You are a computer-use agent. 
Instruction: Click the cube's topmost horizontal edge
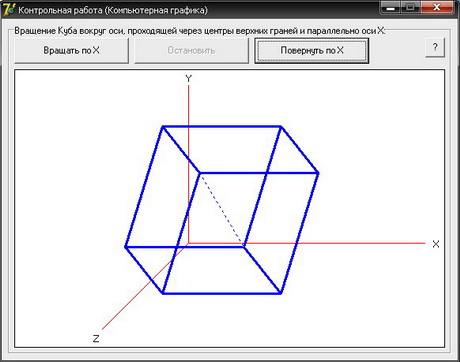(222, 126)
